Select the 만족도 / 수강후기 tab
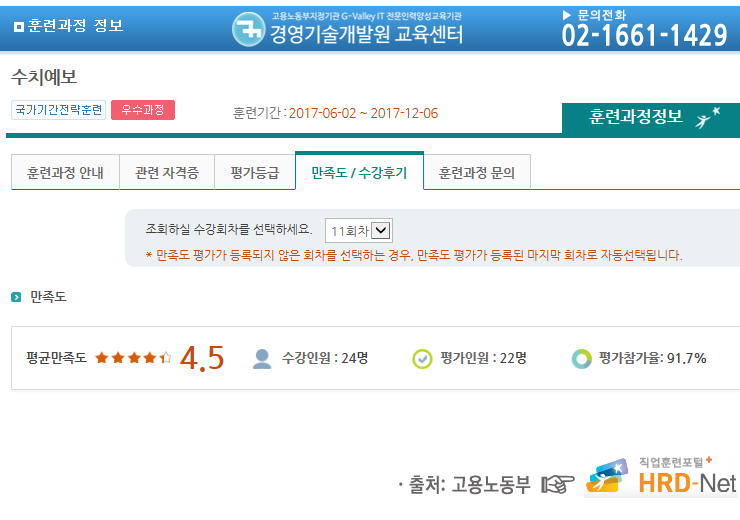The height and width of the screenshot is (520, 740). click(x=359, y=172)
